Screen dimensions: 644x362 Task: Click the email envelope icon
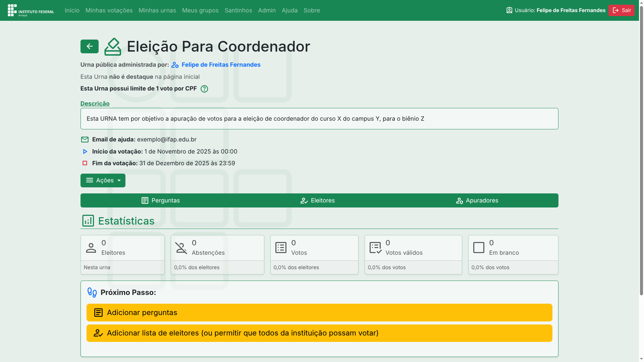pos(85,139)
